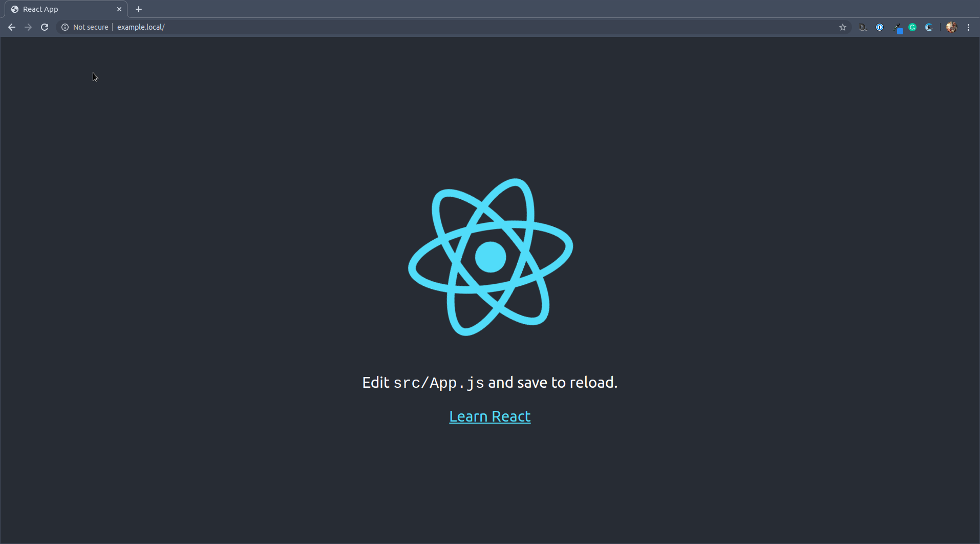Click the forward navigation arrow
980x544 pixels.
click(x=28, y=27)
